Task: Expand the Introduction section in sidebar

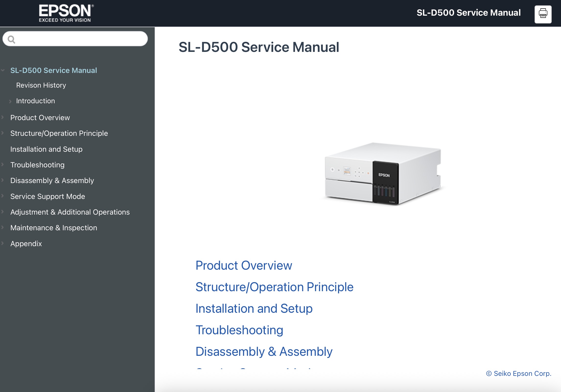Action: [10, 101]
